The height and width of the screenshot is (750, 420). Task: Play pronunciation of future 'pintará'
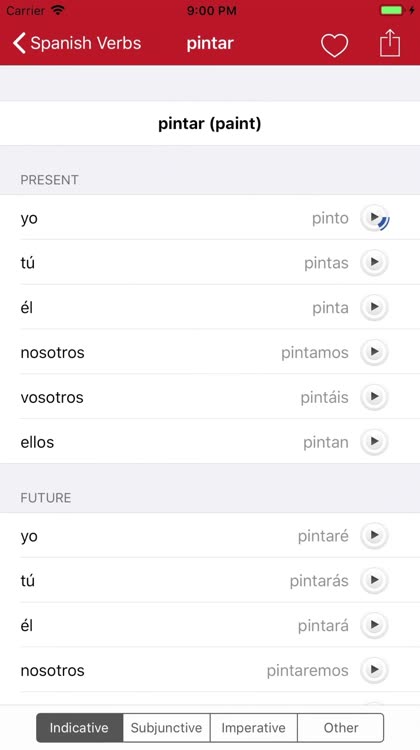coord(374,625)
